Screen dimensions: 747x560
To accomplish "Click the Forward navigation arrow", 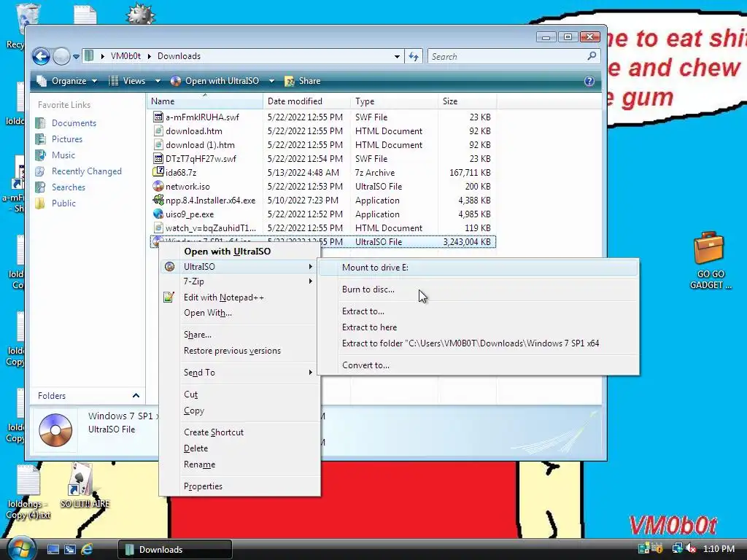I will [x=61, y=57].
